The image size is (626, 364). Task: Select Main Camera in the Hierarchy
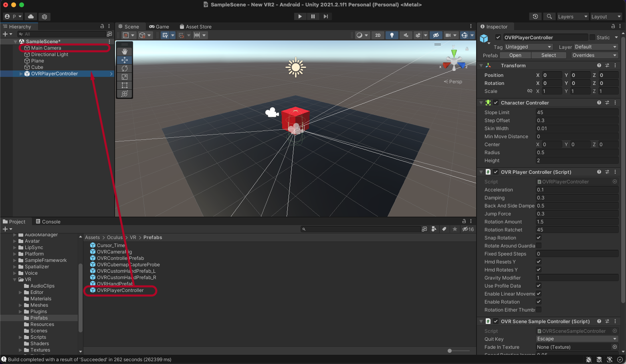[46, 48]
